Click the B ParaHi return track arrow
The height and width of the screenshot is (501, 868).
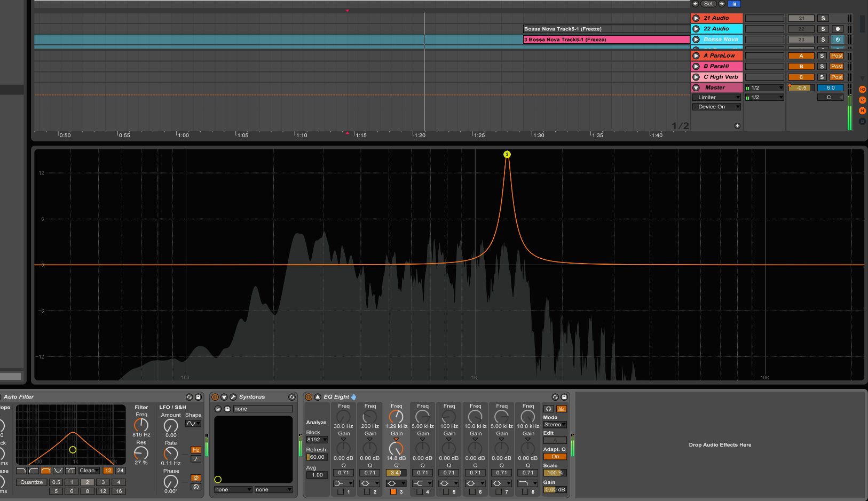[x=696, y=66]
